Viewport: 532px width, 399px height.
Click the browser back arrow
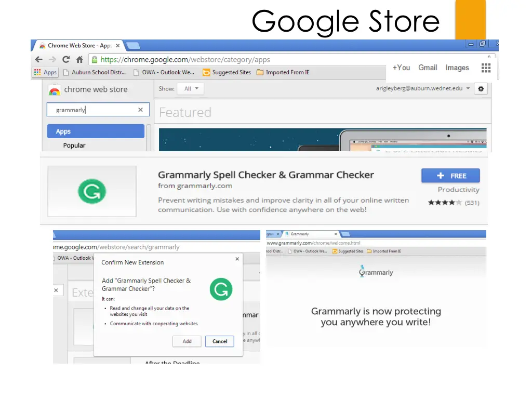(38, 60)
